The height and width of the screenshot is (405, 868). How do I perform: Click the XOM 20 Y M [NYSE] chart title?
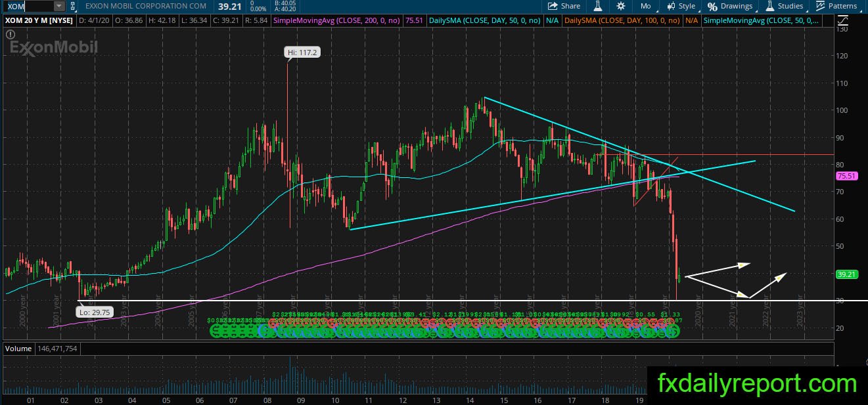[x=38, y=21]
